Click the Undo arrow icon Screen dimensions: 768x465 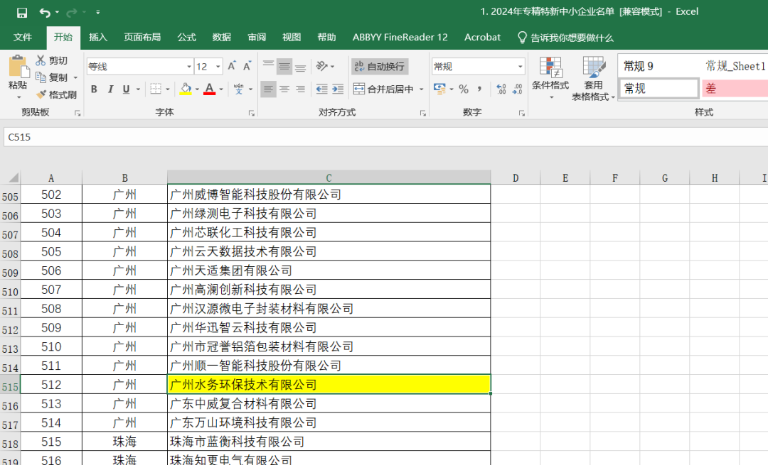pyautogui.click(x=45, y=13)
